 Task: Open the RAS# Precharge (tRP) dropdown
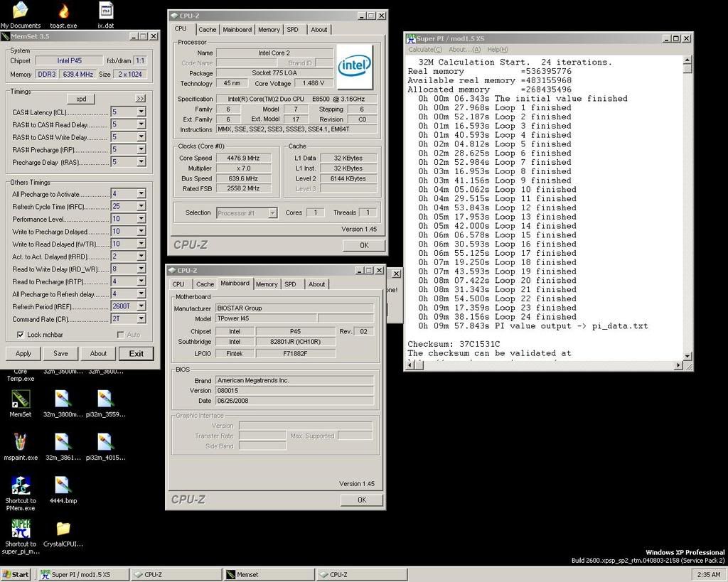141,149
